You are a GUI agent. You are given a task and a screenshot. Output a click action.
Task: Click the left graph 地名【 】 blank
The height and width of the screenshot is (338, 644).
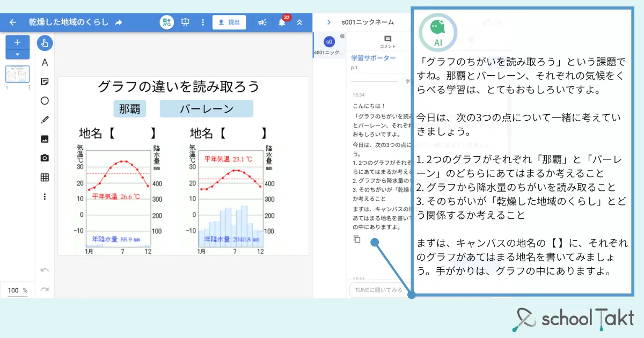pos(117,133)
